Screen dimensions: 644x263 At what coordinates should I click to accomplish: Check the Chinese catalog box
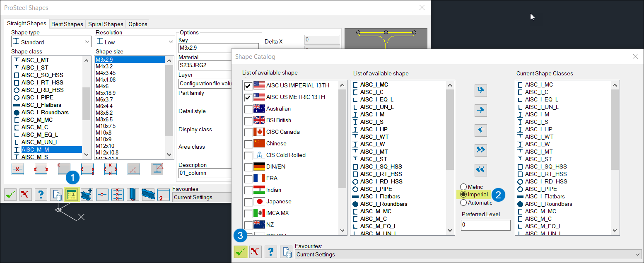pos(248,144)
